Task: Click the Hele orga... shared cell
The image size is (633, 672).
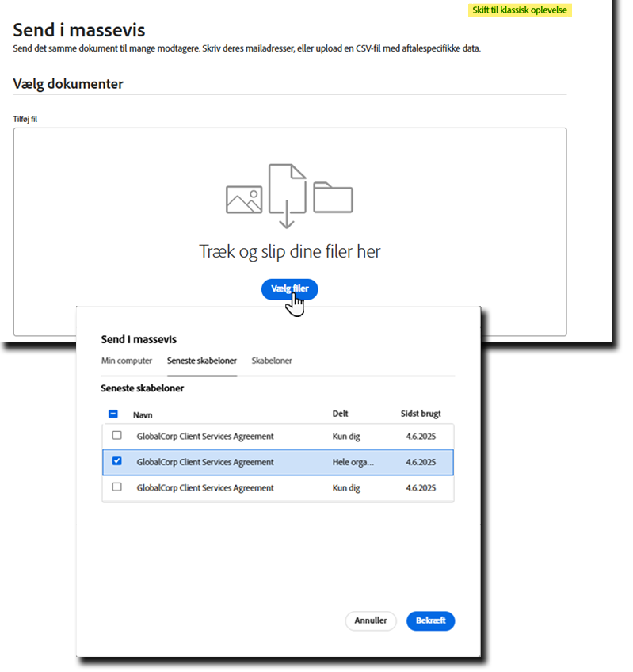Action: click(353, 462)
